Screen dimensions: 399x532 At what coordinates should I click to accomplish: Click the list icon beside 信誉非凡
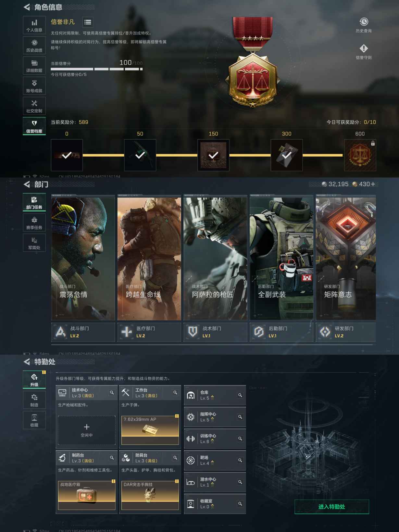[x=88, y=22]
